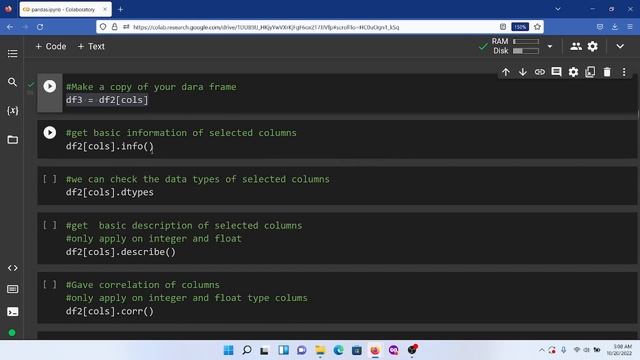Open Windows taskbar Search

247,350
